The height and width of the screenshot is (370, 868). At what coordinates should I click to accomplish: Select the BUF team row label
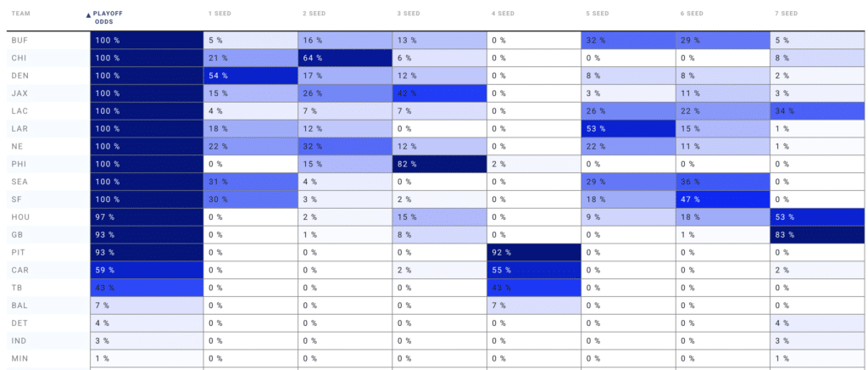pyautogui.click(x=19, y=41)
